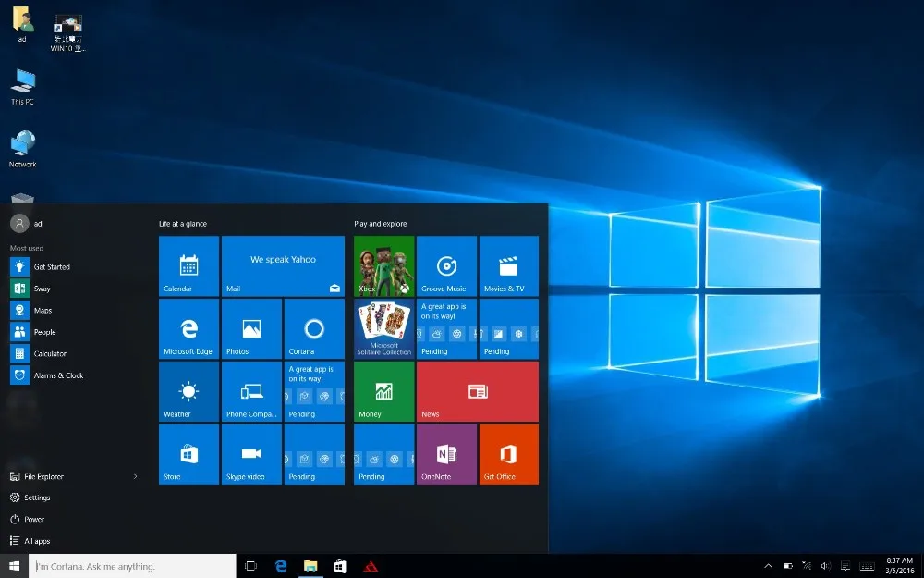The width and height of the screenshot is (924, 578).
Task: Open the Mail tile saying We speak Yahoo
Action: click(283, 265)
